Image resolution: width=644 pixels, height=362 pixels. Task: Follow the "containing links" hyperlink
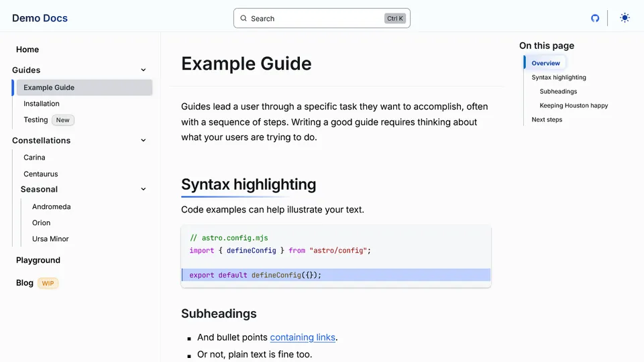click(x=303, y=337)
